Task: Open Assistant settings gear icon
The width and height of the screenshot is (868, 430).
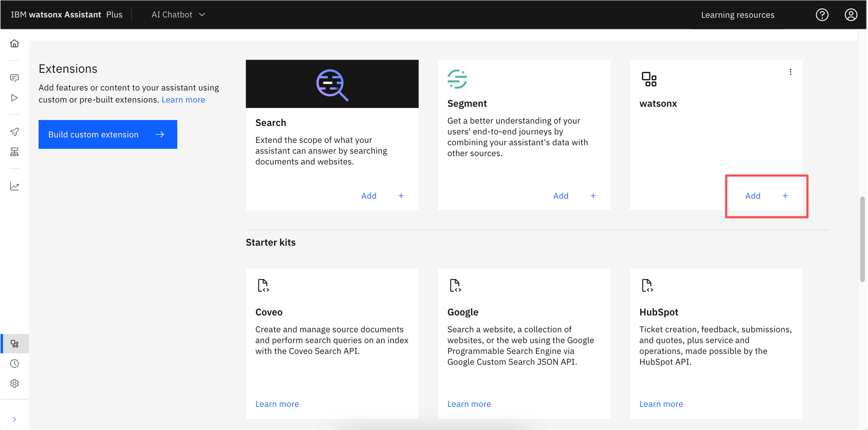Action: click(14, 383)
